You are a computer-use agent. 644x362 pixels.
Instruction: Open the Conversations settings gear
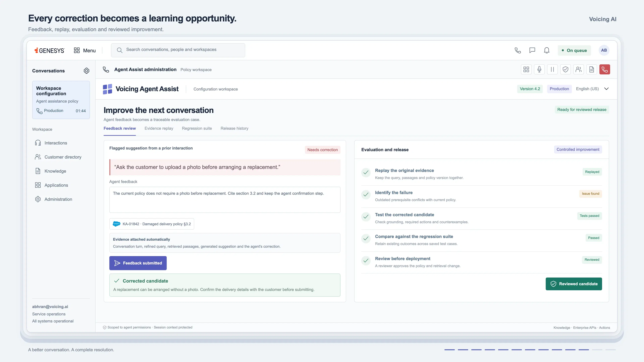87,71
